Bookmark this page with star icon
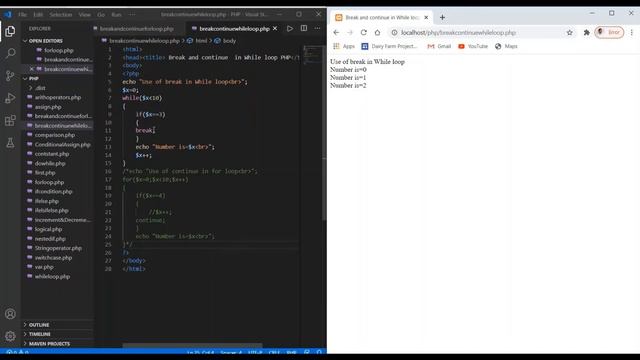The height and width of the screenshot is (360, 640). point(570,32)
